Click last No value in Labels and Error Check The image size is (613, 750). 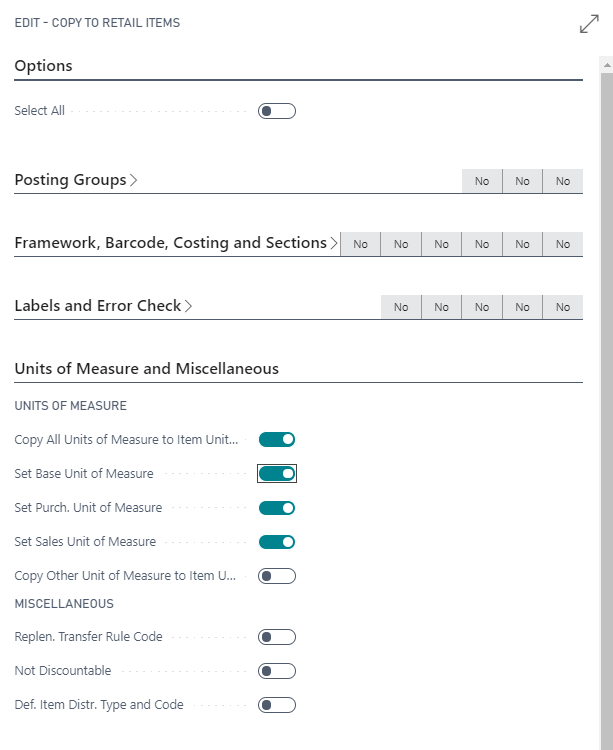[x=563, y=307]
